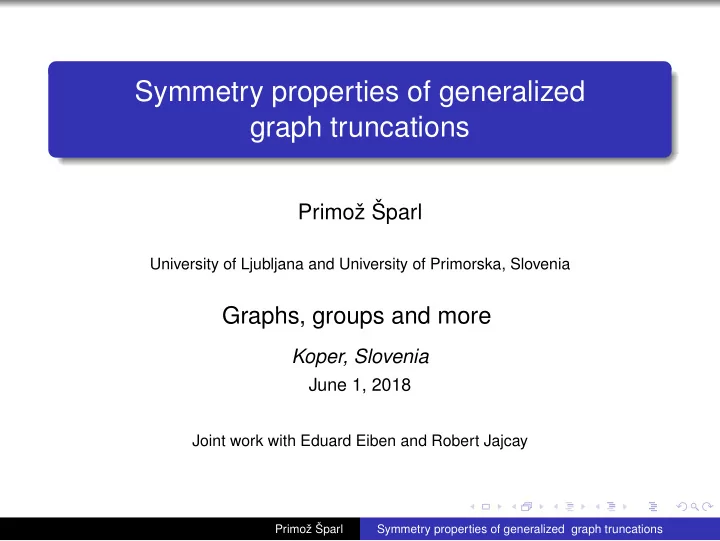Open search with magnifier icon

point(695,507)
